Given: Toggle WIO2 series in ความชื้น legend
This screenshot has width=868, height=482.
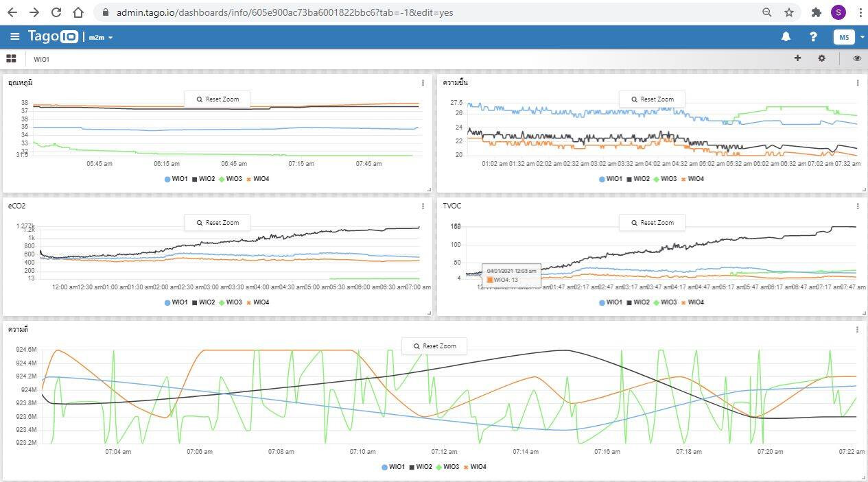Looking at the screenshot, I should [x=639, y=179].
